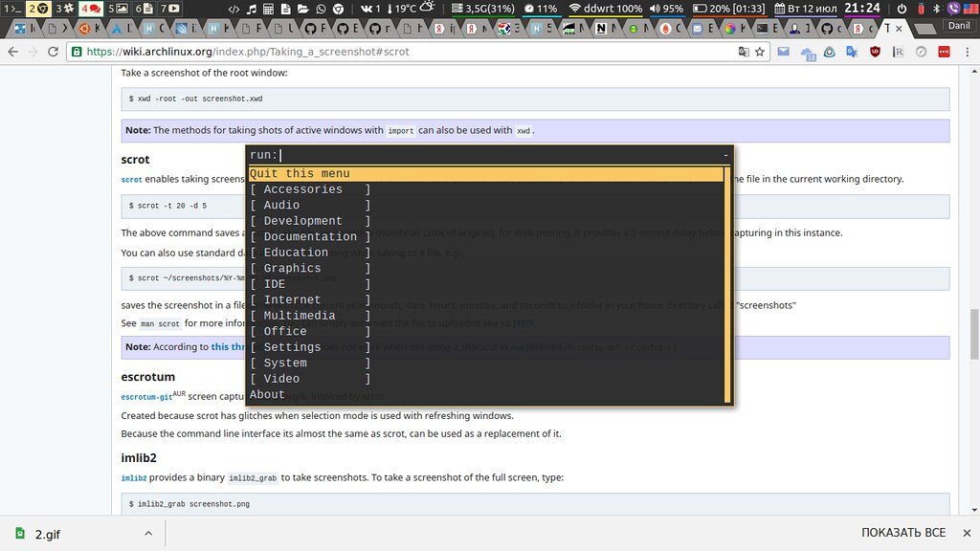Open the mail checker extension
Screen dimensions: 980x551
tap(783, 52)
